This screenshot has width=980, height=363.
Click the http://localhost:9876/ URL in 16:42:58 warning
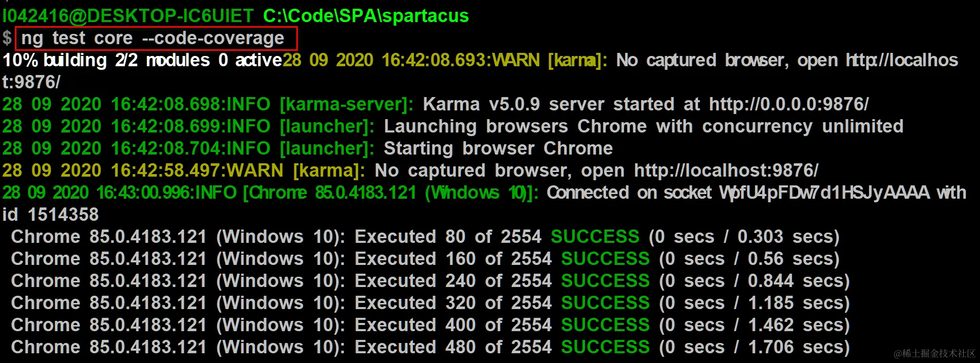[x=726, y=170]
